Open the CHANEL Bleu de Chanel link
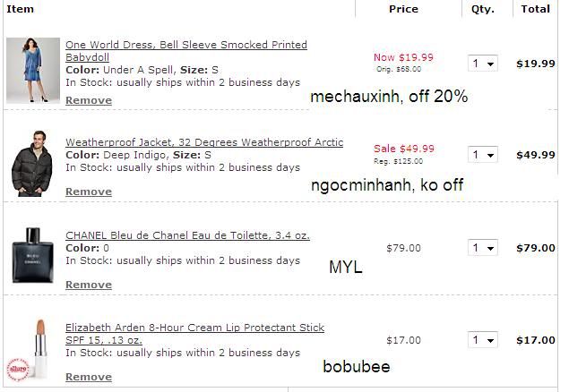569x392 pixels. point(187,235)
